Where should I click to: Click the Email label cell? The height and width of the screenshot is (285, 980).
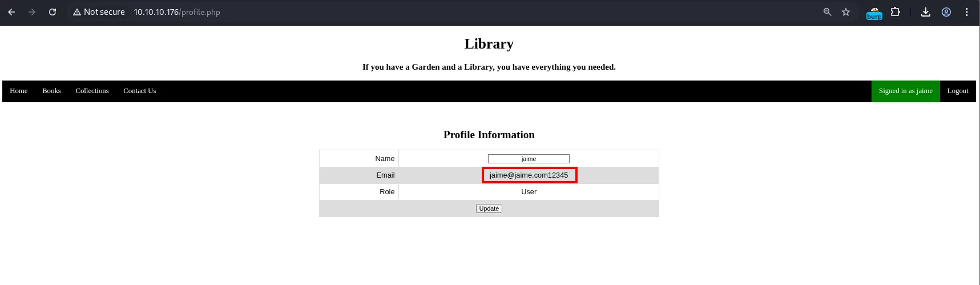pyautogui.click(x=359, y=175)
